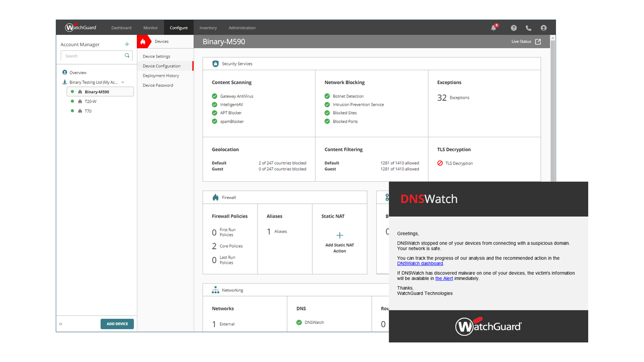Viewport: 644px width, 362px height.
Task: Add a new account with the plus icon
Action: pyautogui.click(x=127, y=44)
